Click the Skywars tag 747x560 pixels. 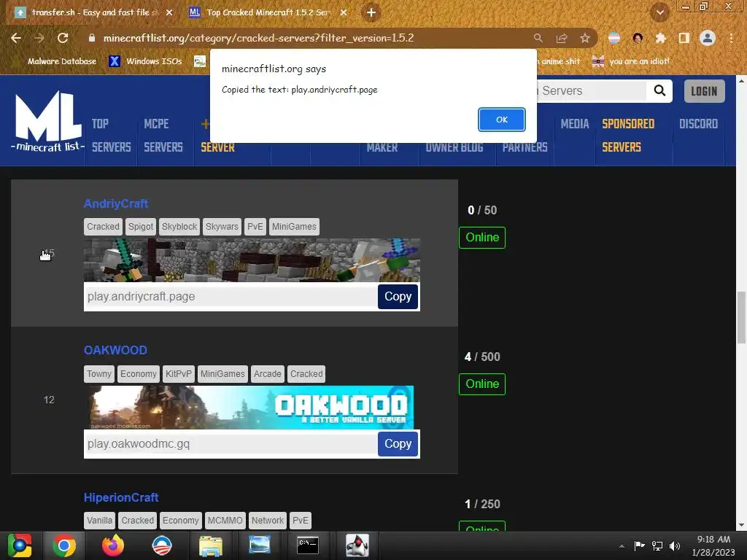point(222,227)
